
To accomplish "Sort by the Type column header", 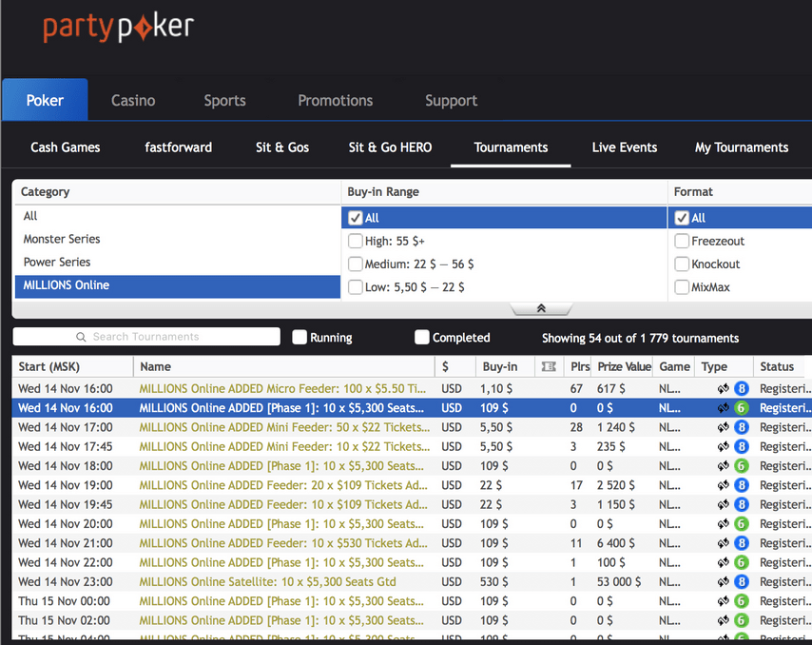I will tap(724, 367).
